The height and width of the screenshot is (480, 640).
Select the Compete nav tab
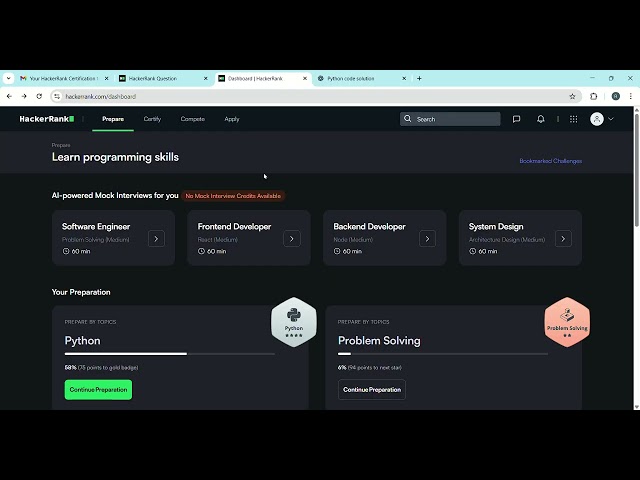pyautogui.click(x=193, y=119)
